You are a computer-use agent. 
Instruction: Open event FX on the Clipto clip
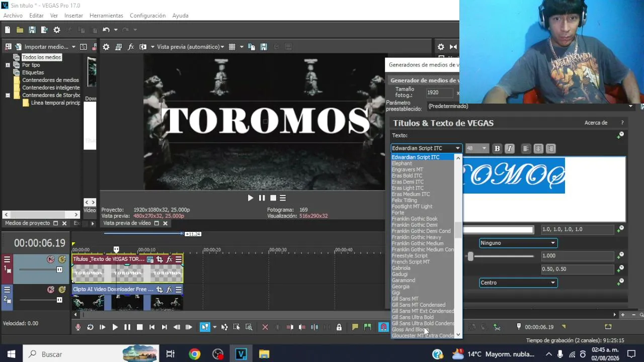(x=169, y=290)
